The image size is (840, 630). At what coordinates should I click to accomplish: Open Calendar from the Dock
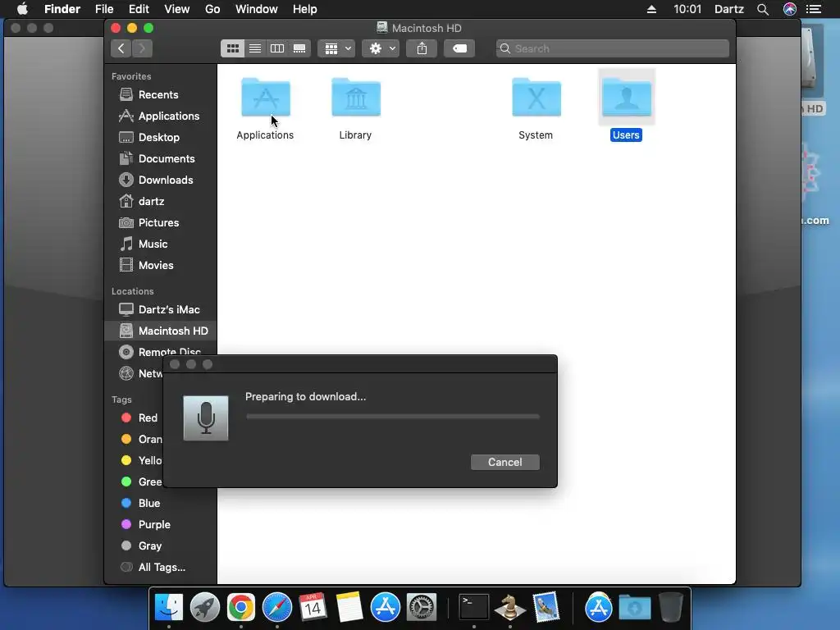point(313,607)
